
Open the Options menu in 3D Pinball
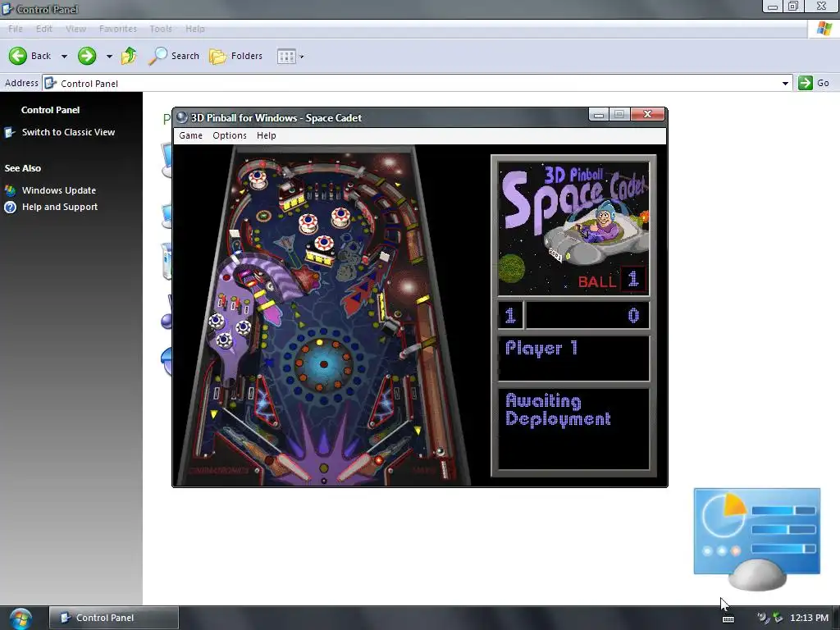point(230,135)
